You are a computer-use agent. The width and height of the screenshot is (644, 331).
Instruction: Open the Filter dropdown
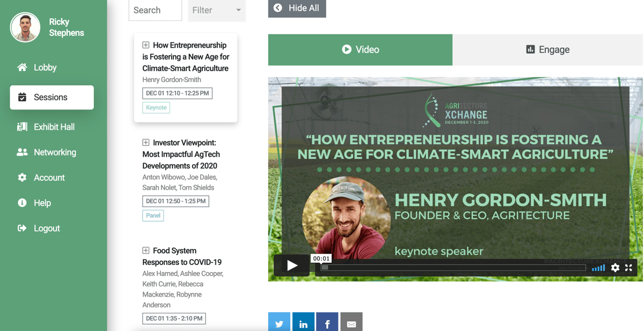[x=217, y=10]
